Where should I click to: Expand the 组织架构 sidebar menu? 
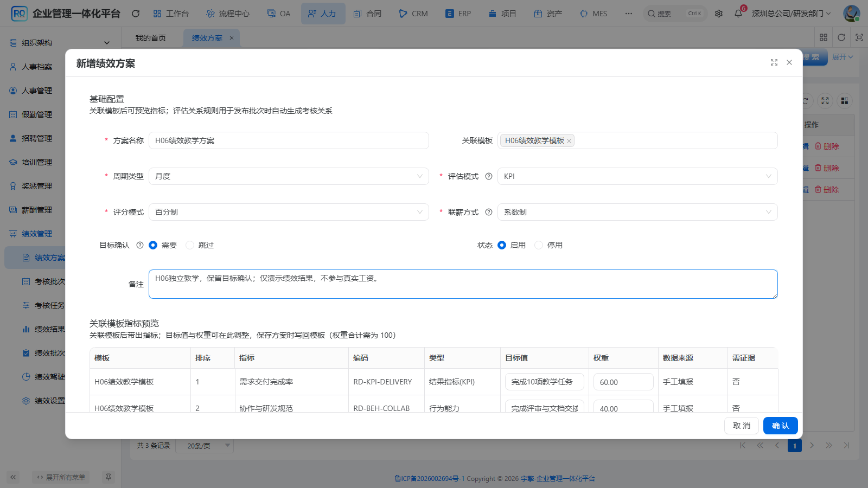[x=60, y=43]
